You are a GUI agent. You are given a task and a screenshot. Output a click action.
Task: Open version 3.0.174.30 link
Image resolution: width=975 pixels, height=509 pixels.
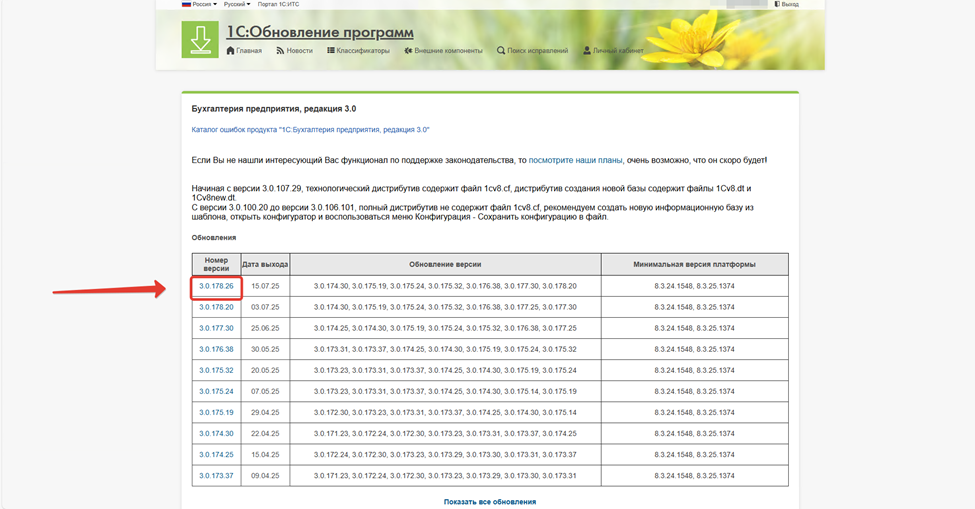216,434
